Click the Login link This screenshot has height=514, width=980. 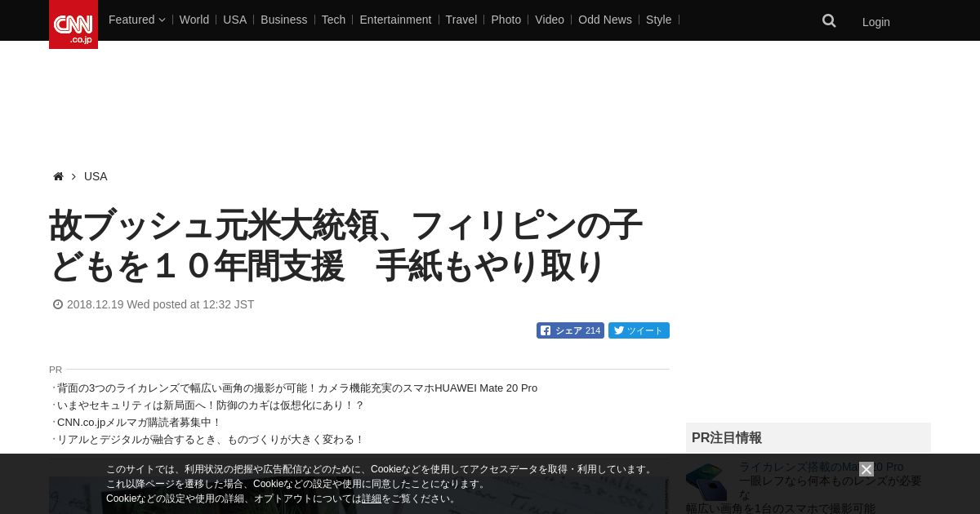coord(876,22)
